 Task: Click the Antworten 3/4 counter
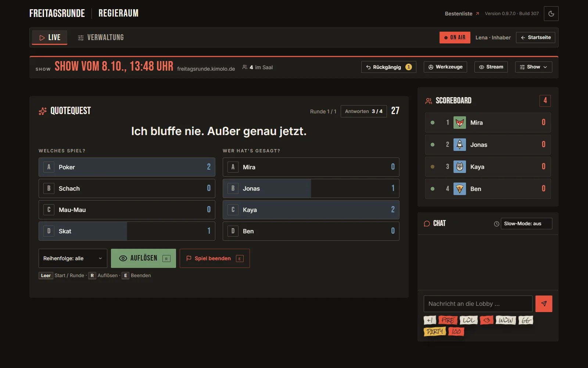coord(363,111)
